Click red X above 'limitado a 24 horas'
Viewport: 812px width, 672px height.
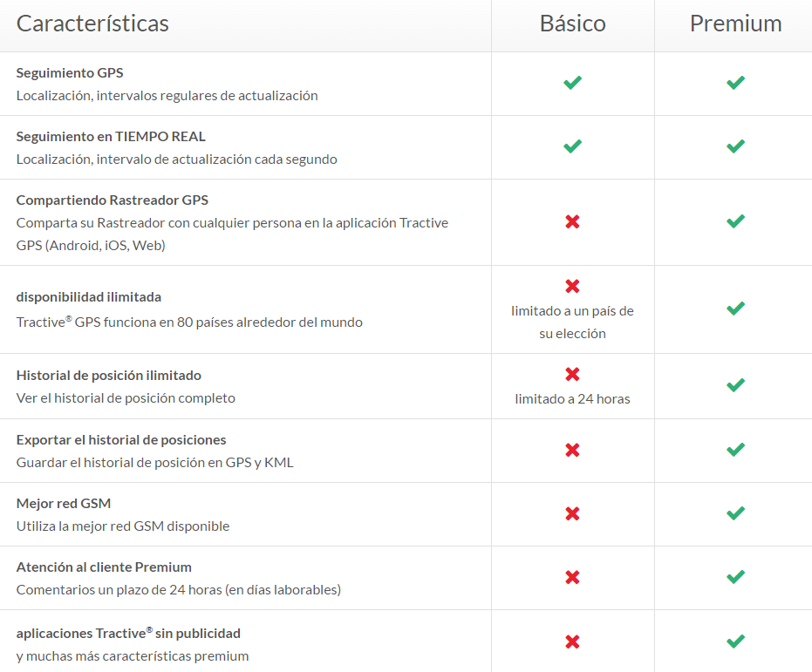[572, 375]
